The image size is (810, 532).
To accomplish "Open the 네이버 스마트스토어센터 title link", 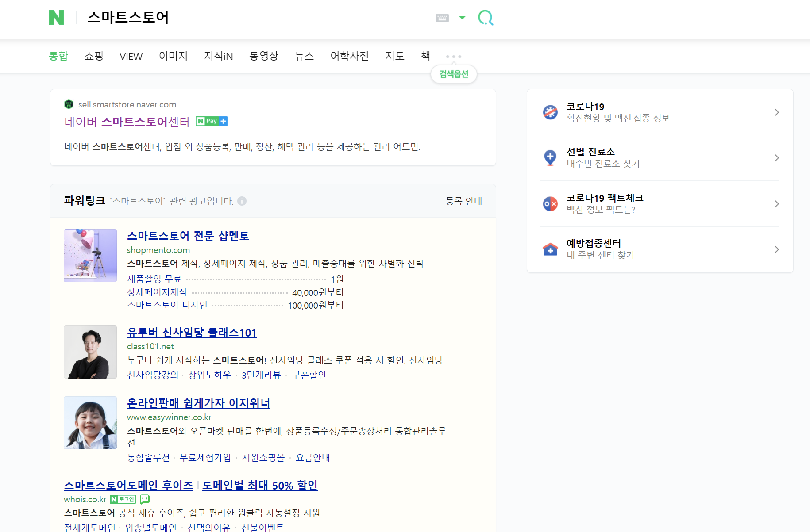I will (127, 122).
